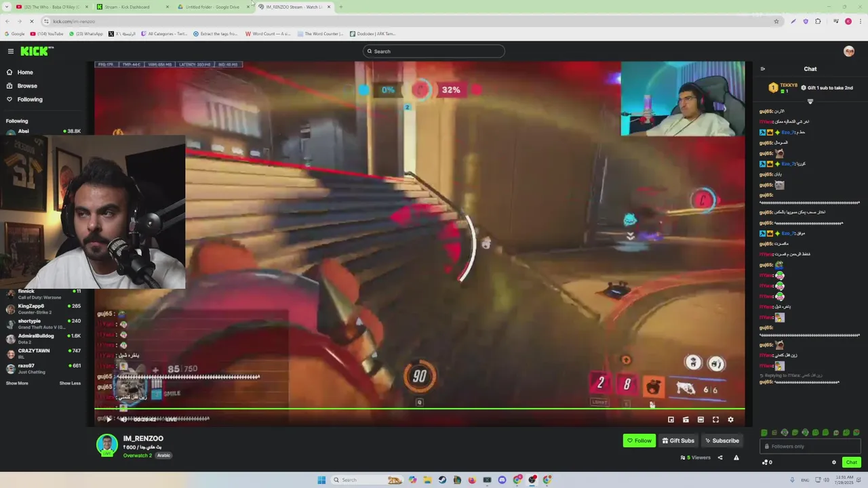Collapse the chat panel arrow icon

(x=763, y=69)
